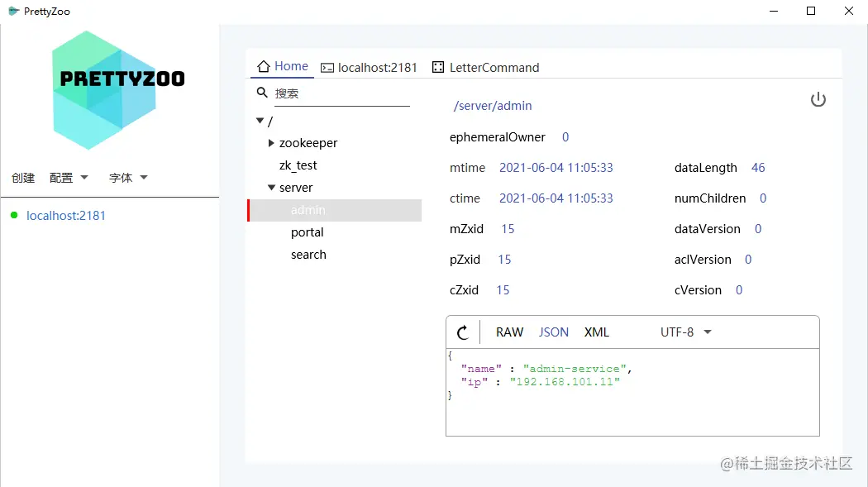Click the power disconnect icon
Image resolution: width=868 pixels, height=487 pixels.
(818, 99)
